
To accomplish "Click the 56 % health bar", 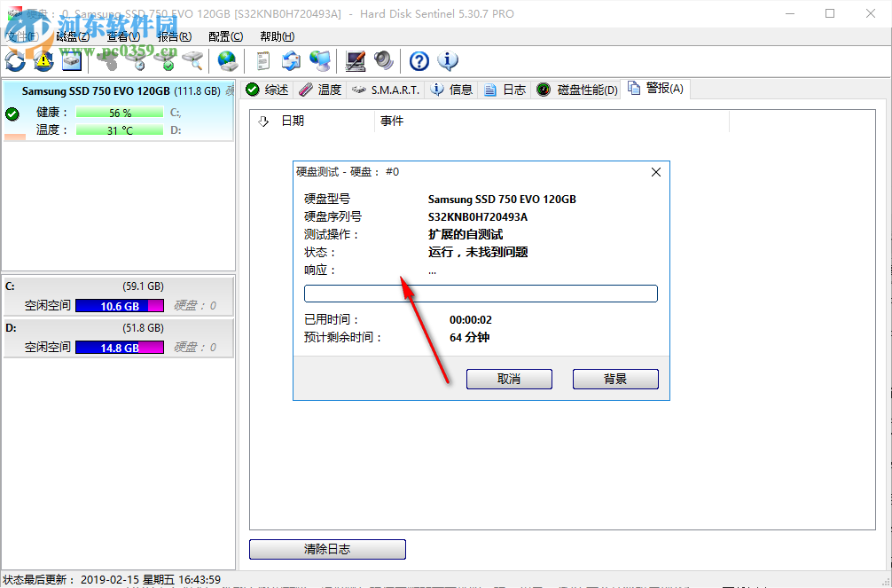I will pyautogui.click(x=120, y=113).
